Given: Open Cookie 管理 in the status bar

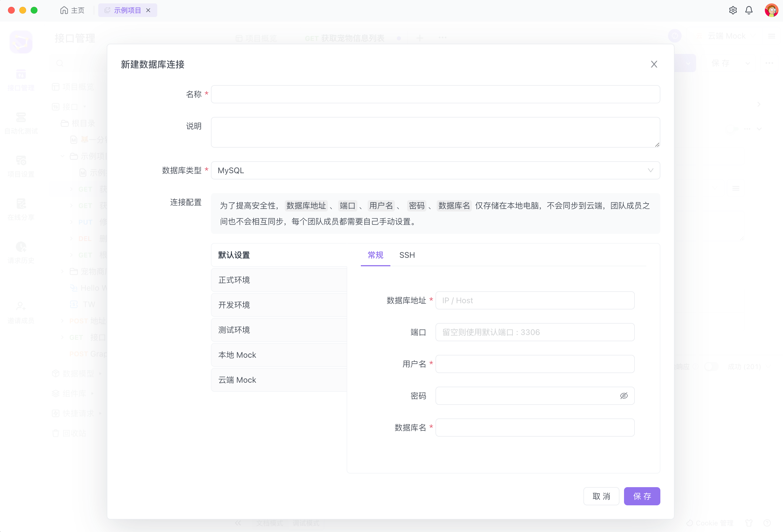Looking at the screenshot, I should pos(710,523).
